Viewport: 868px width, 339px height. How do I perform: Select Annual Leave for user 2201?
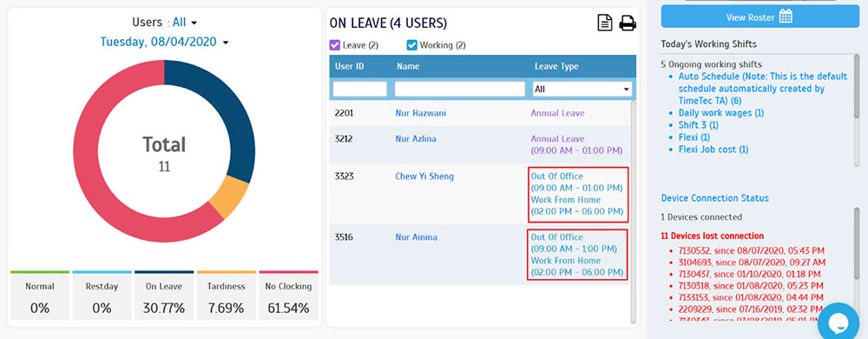pos(557,113)
